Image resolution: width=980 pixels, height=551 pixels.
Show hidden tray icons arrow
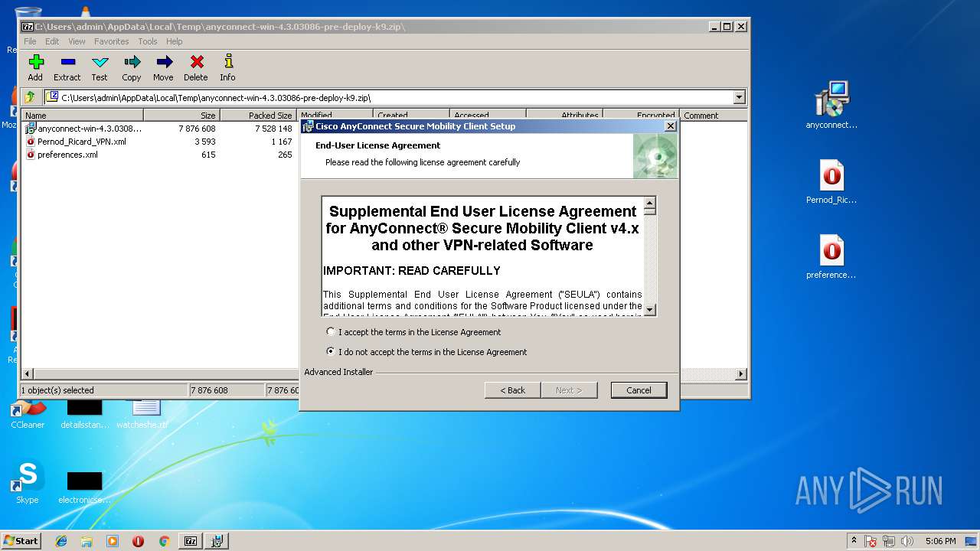(854, 541)
